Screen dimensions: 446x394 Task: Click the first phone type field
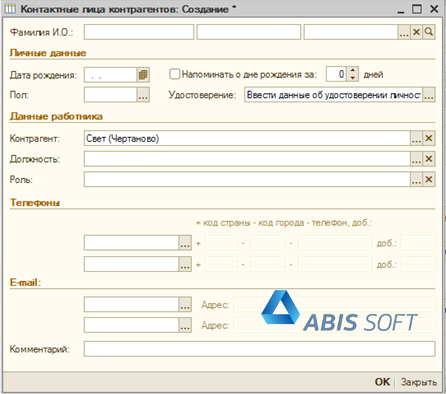tap(132, 243)
